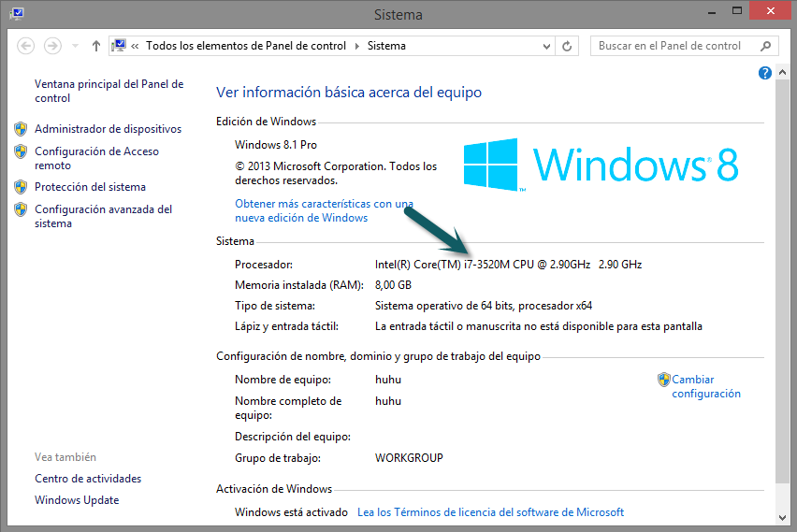The image size is (797, 532).
Task: Click the back navigation arrow
Action: pos(26,46)
